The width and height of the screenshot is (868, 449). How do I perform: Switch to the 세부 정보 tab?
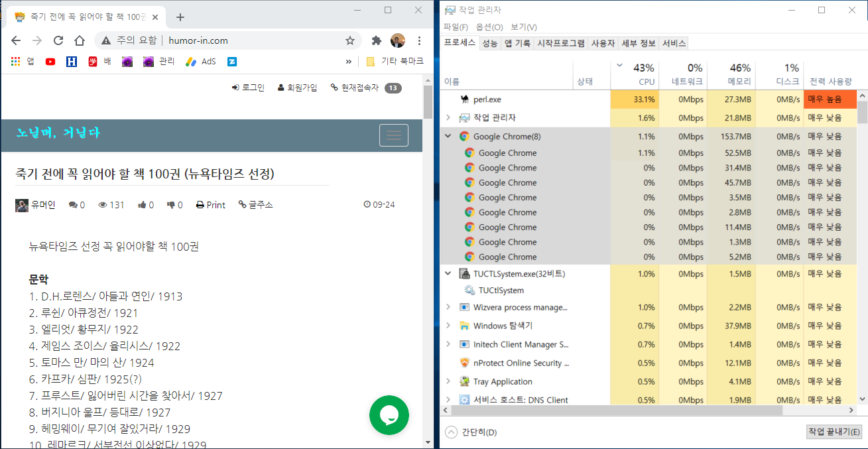(x=639, y=43)
